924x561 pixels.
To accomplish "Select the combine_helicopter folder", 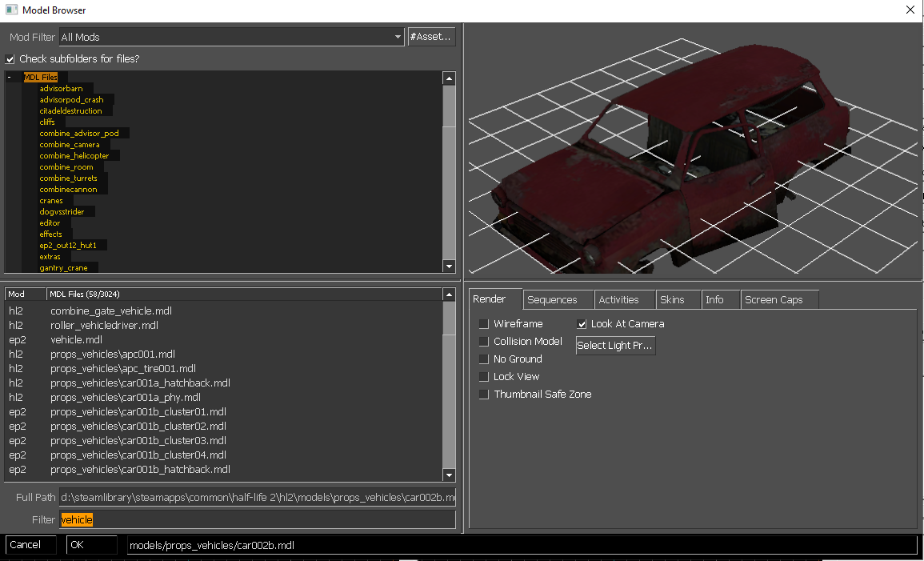I will (74, 156).
